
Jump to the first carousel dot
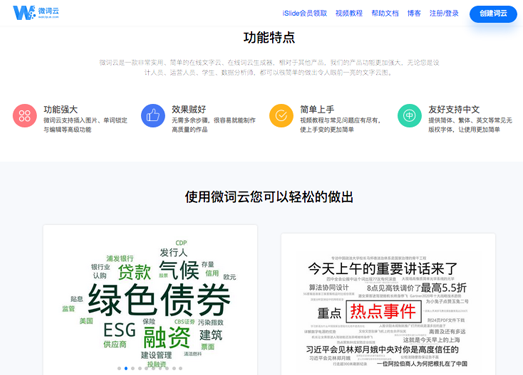point(119,368)
